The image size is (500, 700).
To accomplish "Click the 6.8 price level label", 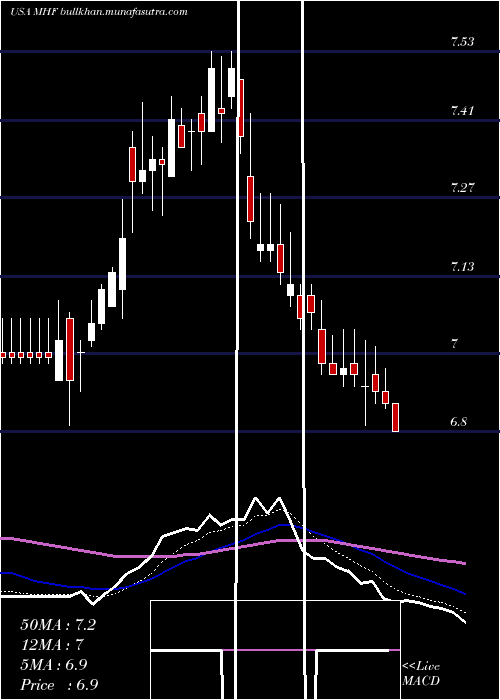I will pos(459,422).
